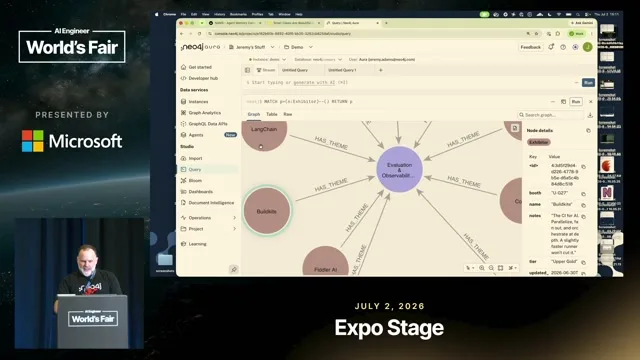The height and width of the screenshot is (360, 640).
Task: Toggle the node details panel icon on graph
Action: click(x=515, y=128)
